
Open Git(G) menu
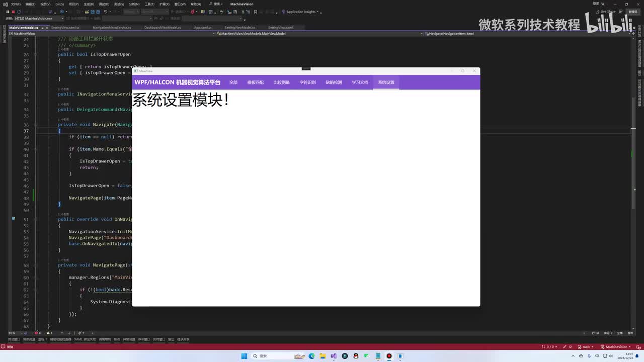59,4
